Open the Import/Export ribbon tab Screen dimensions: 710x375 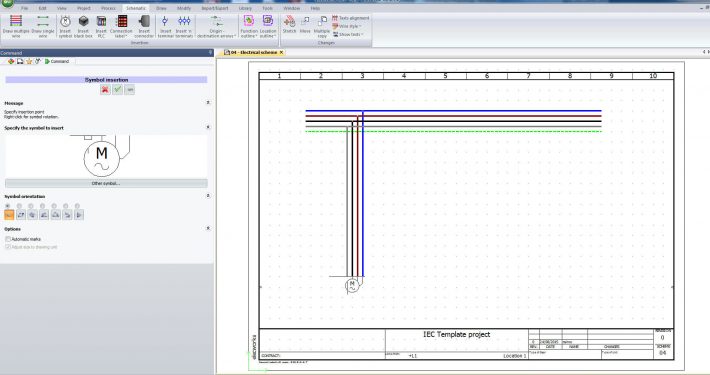[215, 8]
